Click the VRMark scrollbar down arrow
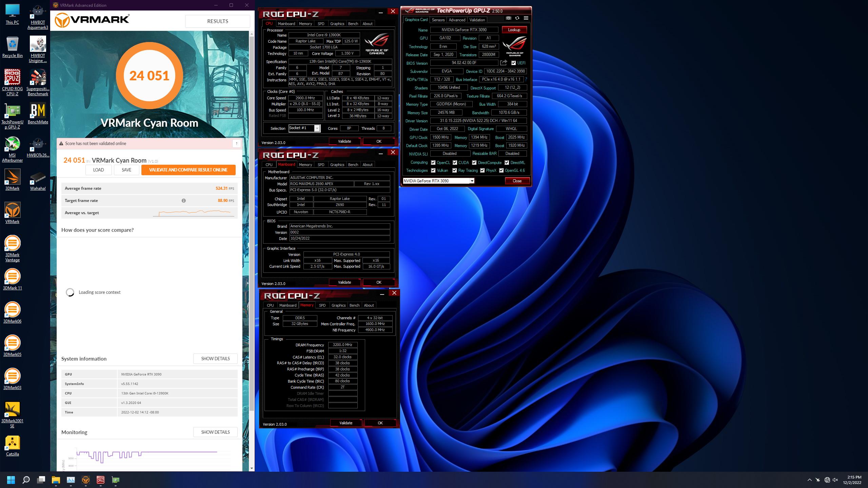 (x=252, y=468)
